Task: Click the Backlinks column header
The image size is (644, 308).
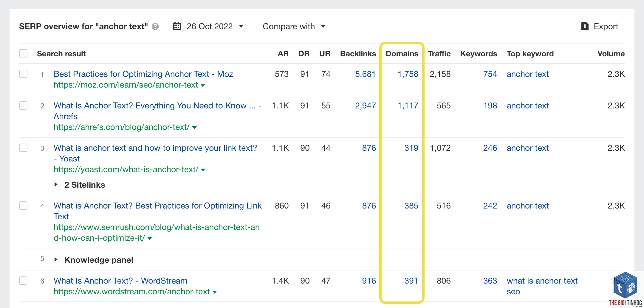Action: tap(358, 54)
